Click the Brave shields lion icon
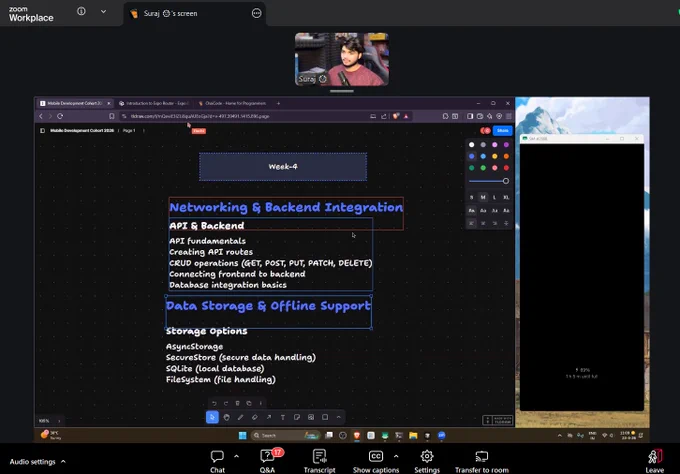Viewport: 680px width, 474px height. point(396,116)
